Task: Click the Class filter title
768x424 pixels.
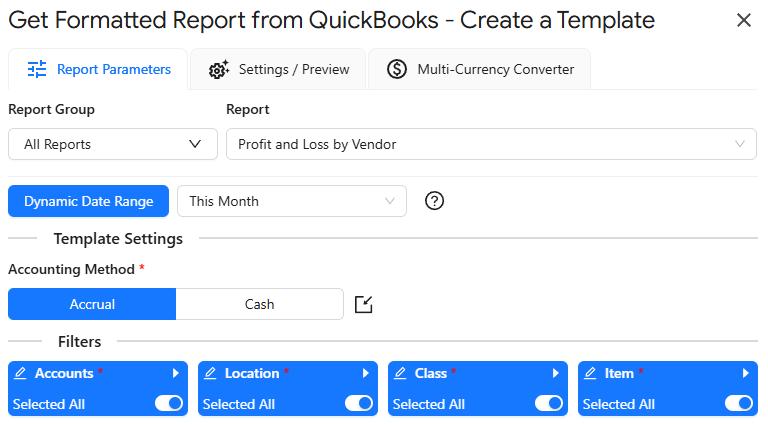Action: point(431,373)
